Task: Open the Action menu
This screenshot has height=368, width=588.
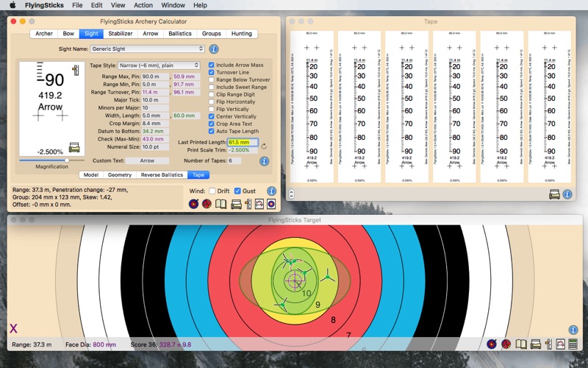Action: (143, 5)
